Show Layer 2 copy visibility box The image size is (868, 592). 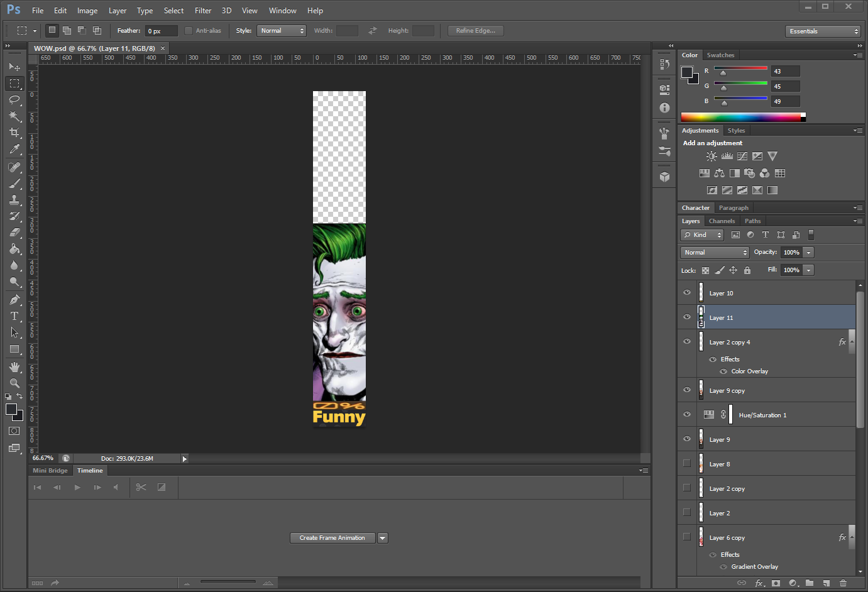(x=687, y=488)
